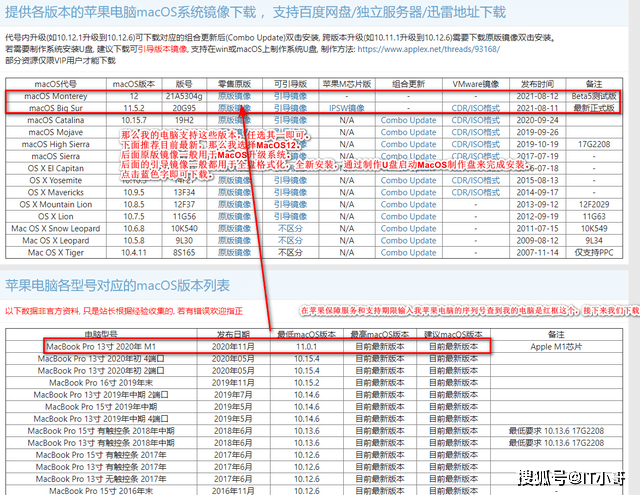
Task: Open CDR/ISO格式 link for macOS High Sierra
Action: (x=476, y=144)
